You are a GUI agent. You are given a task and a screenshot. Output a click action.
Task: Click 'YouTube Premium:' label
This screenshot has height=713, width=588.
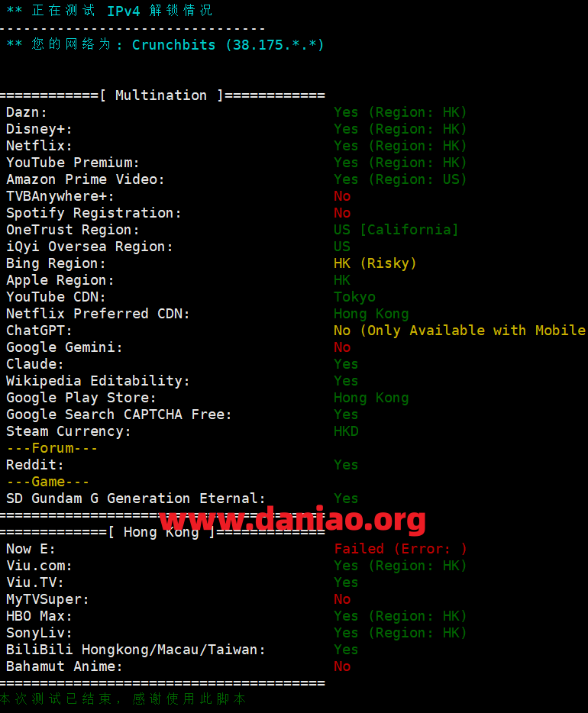point(73,163)
